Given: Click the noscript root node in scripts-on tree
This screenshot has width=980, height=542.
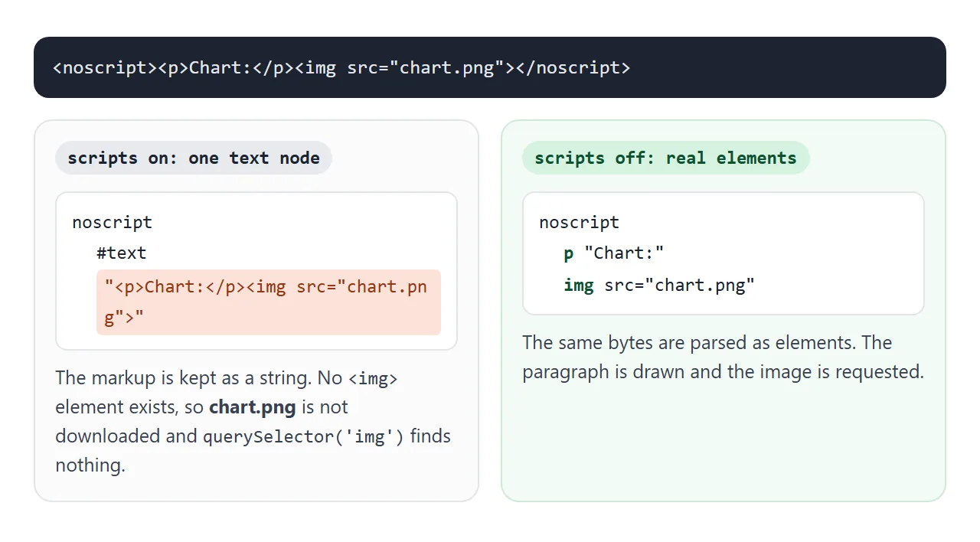Looking at the screenshot, I should coord(113,223).
